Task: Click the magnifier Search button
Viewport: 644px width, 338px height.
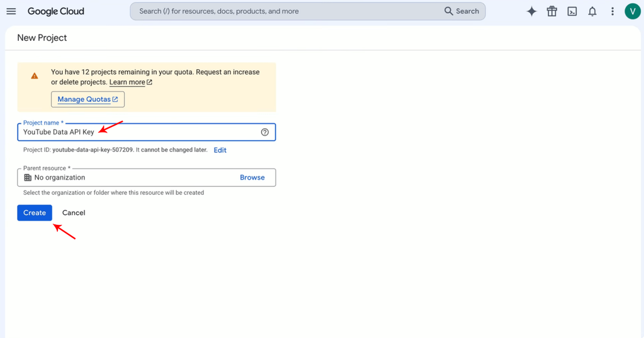Action: 462,11
